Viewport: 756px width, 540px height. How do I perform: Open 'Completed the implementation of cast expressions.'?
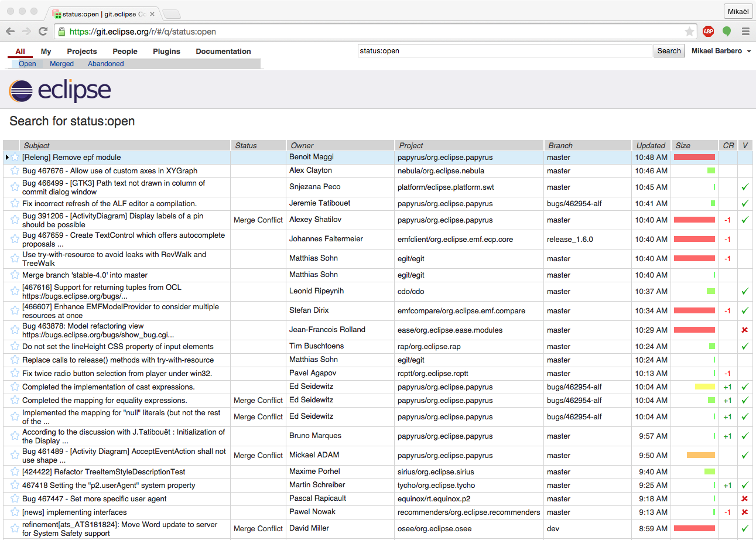pos(108,387)
